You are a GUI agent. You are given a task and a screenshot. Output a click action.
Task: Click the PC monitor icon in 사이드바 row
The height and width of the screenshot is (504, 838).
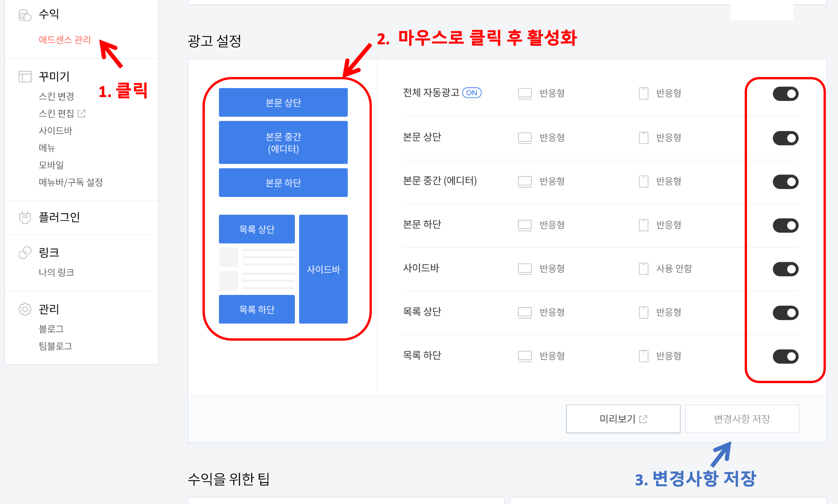point(525,269)
